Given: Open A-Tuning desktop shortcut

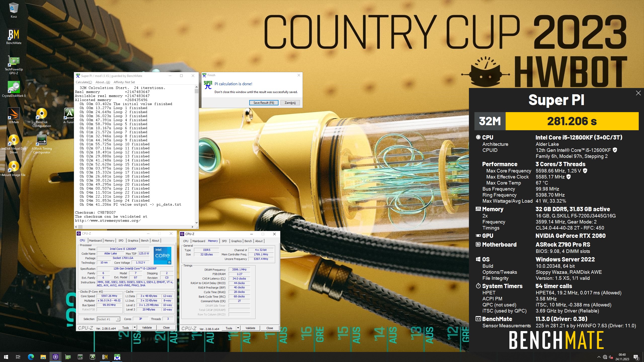Looking at the screenshot, I should click(69, 116).
